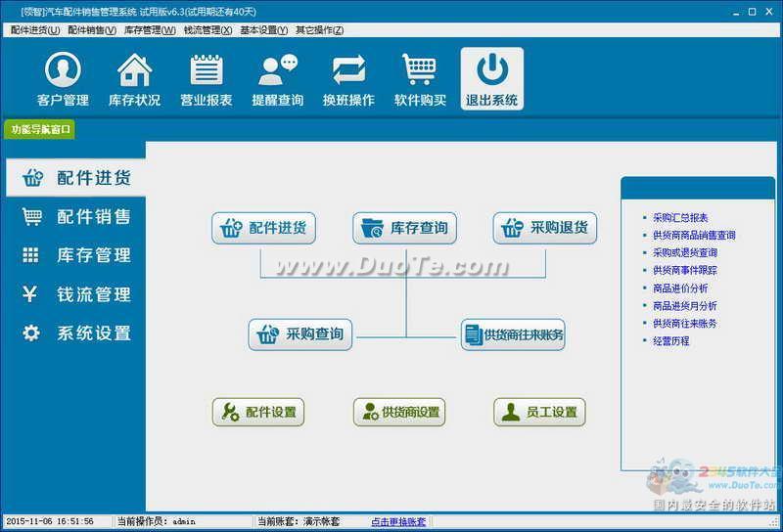Click the 采购退货 button

[544, 228]
